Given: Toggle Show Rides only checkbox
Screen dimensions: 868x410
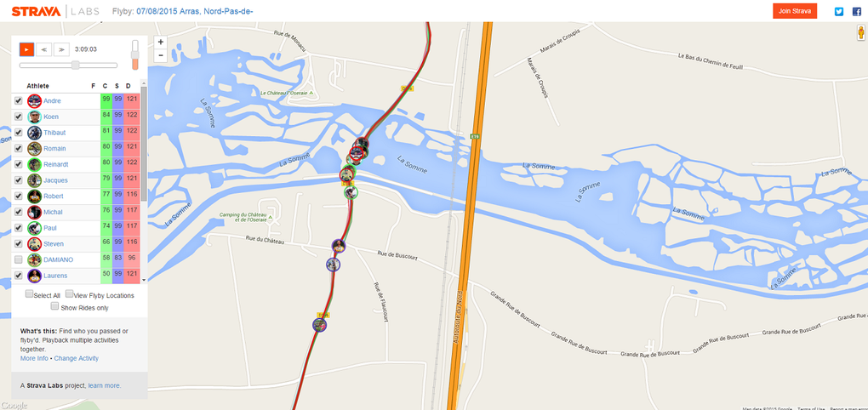Looking at the screenshot, I should (x=54, y=306).
